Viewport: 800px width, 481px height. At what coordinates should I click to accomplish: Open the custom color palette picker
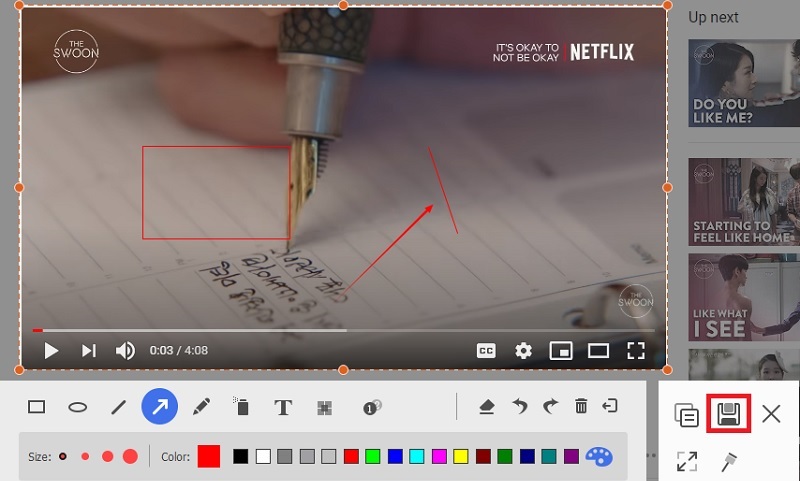(598, 456)
